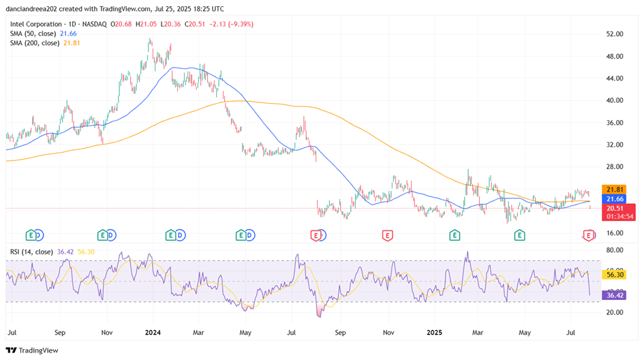
Task: Click the TradingView logo
Action: point(33,350)
